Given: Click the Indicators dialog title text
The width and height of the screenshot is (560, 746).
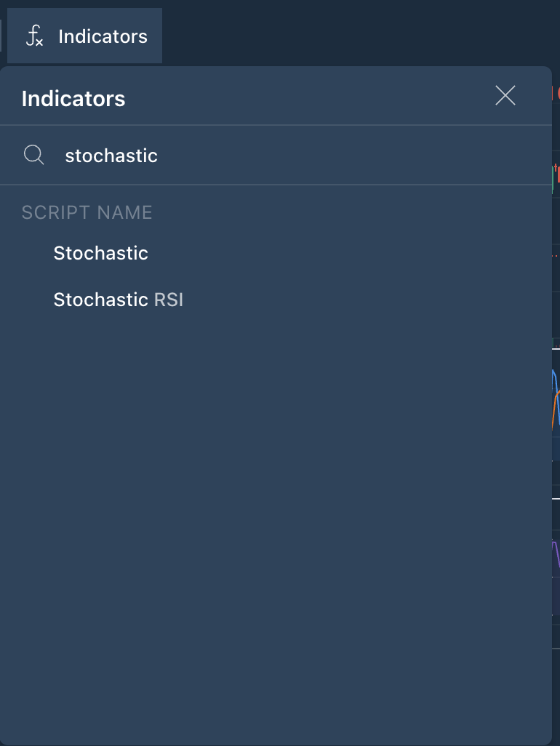Looking at the screenshot, I should pos(73,98).
